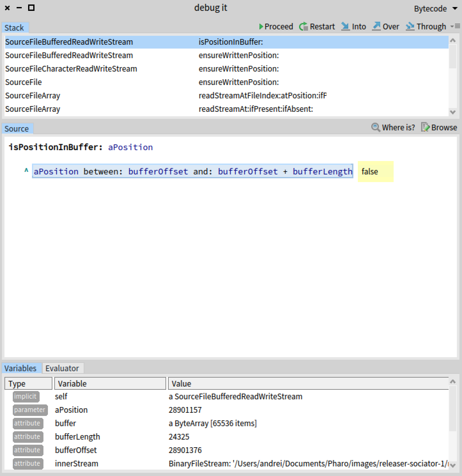Switch to the Evaluator tab
462x476 pixels.
(x=63, y=368)
